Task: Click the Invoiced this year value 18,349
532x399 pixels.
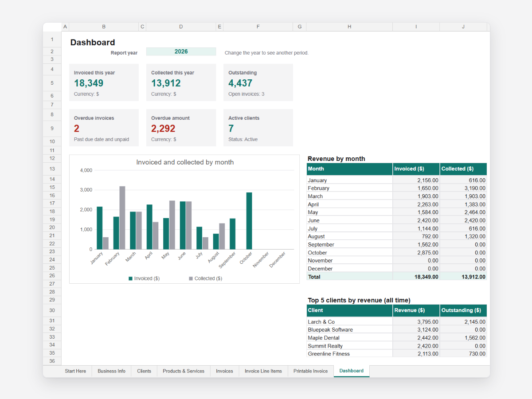Action: click(x=89, y=83)
